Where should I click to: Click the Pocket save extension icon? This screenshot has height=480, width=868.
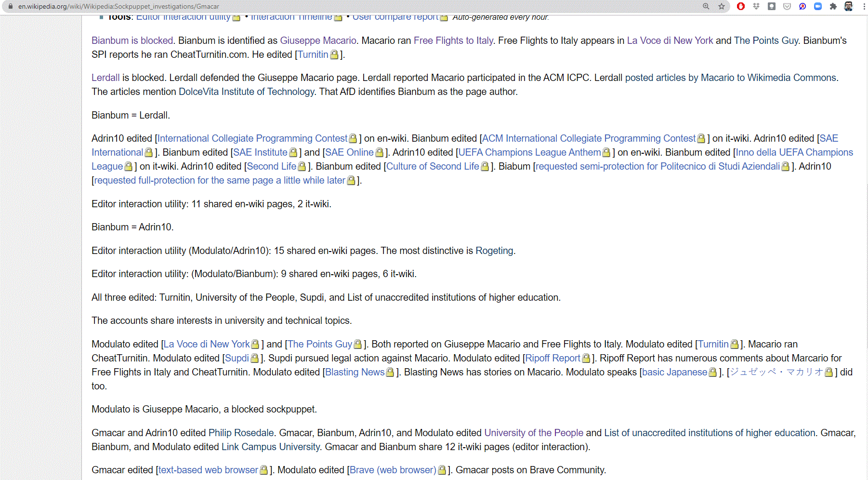(787, 6)
